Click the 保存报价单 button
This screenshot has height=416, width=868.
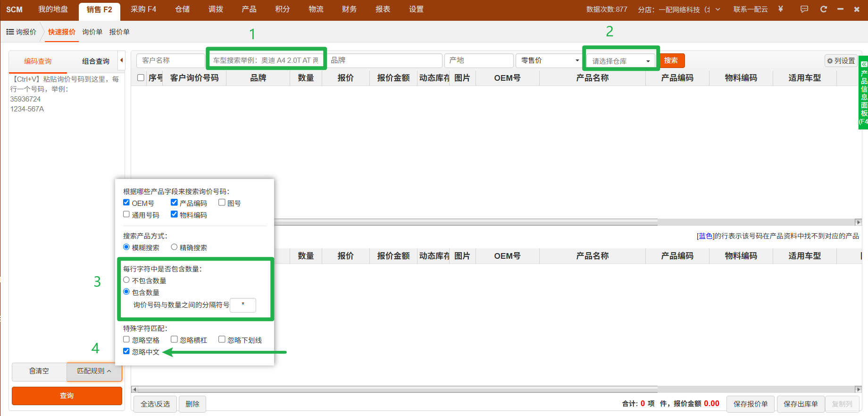[751, 404]
